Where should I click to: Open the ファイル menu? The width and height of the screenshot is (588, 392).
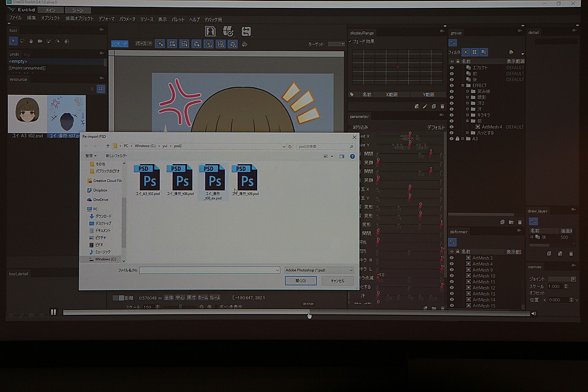pyautogui.click(x=15, y=19)
